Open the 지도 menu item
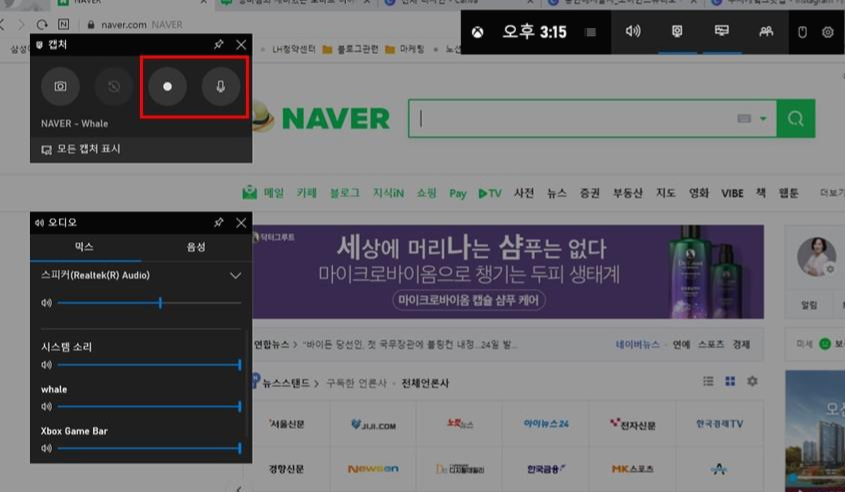The width and height of the screenshot is (845, 492). click(666, 192)
